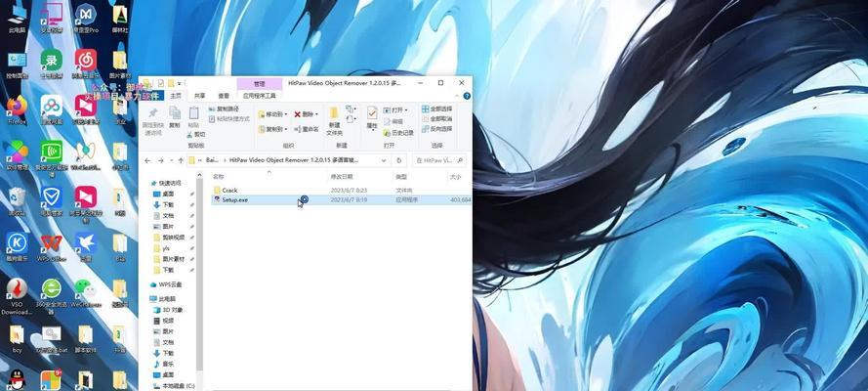Switch to the 主页 Home ribbon tab
The height and width of the screenshot is (391, 868).
(x=176, y=96)
